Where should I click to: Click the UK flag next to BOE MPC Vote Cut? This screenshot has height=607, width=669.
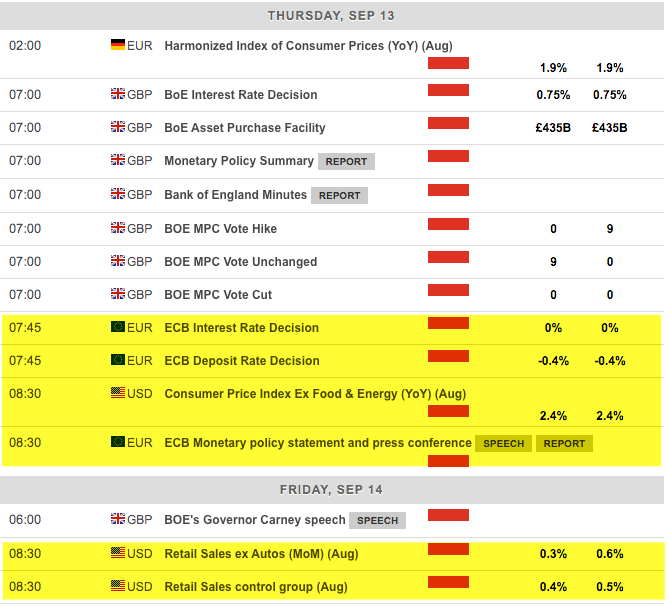(117, 294)
